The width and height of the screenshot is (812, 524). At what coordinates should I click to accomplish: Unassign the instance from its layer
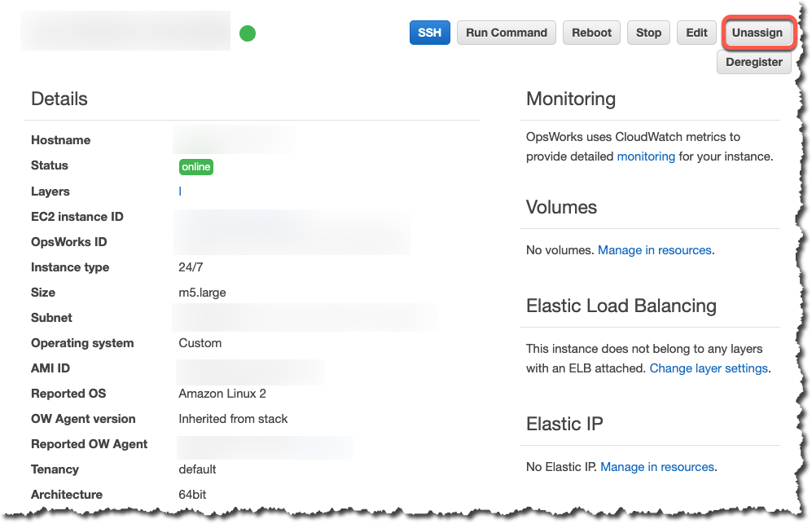[x=757, y=33]
